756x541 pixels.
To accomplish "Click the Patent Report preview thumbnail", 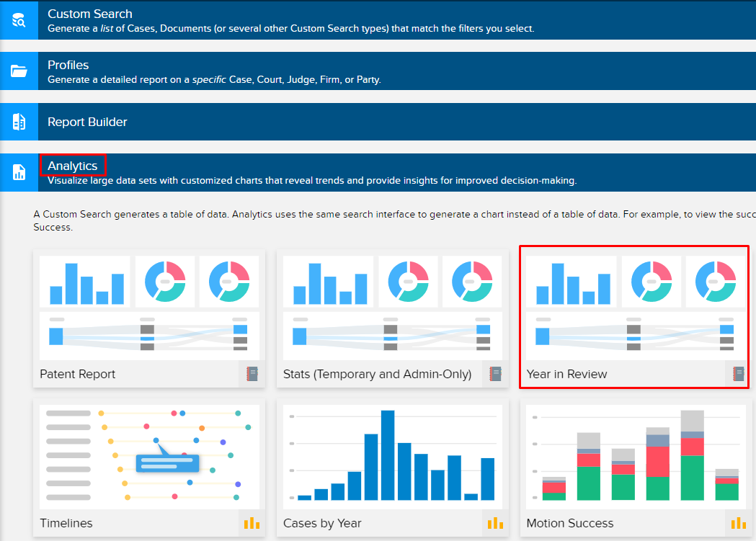I will (149, 308).
